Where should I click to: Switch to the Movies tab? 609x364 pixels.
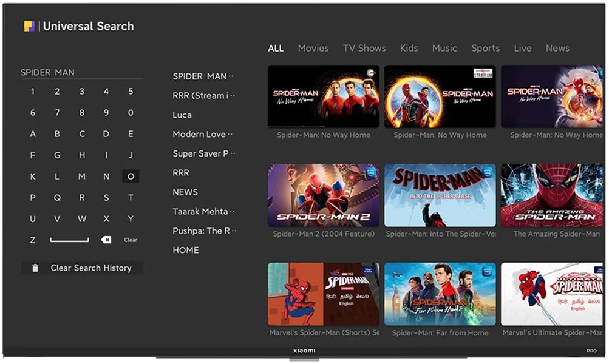click(313, 48)
